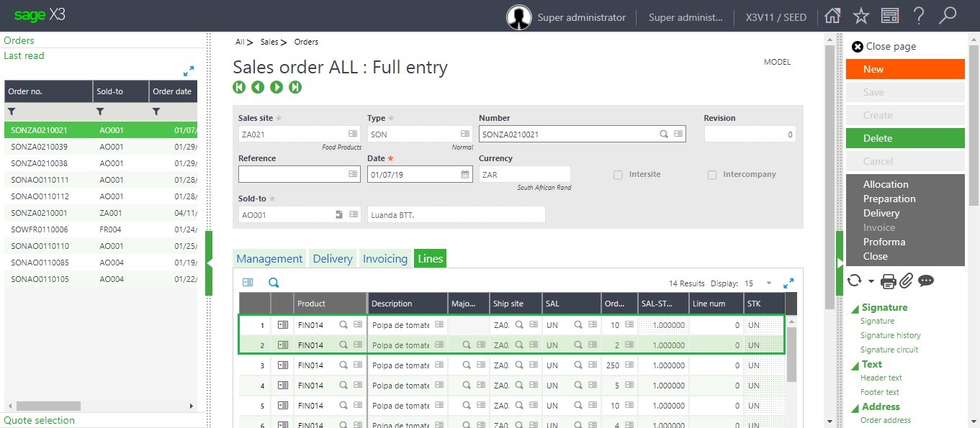This screenshot has height=428, width=980.
Task: Switch to the Delivery tab
Action: [x=333, y=259]
